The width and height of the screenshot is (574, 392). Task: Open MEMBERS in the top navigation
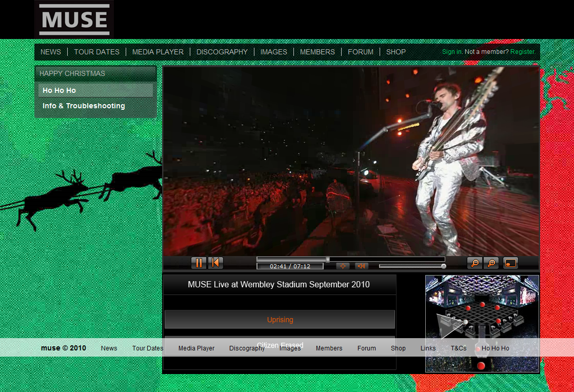point(318,52)
